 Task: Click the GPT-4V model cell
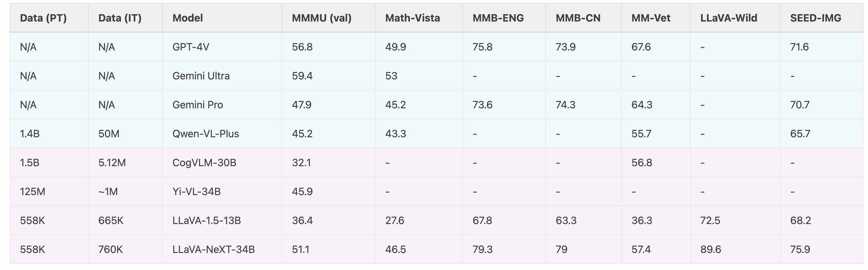191,47
